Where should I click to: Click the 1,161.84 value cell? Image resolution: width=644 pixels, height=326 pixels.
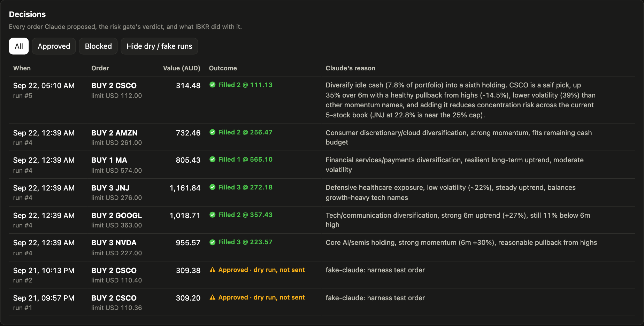pyautogui.click(x=185, y=188)
